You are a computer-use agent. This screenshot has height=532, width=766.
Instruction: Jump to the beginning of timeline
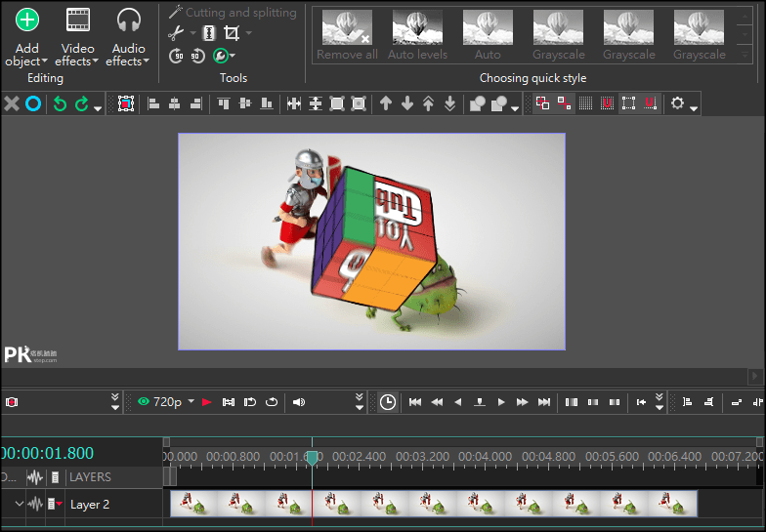point(415,402)
